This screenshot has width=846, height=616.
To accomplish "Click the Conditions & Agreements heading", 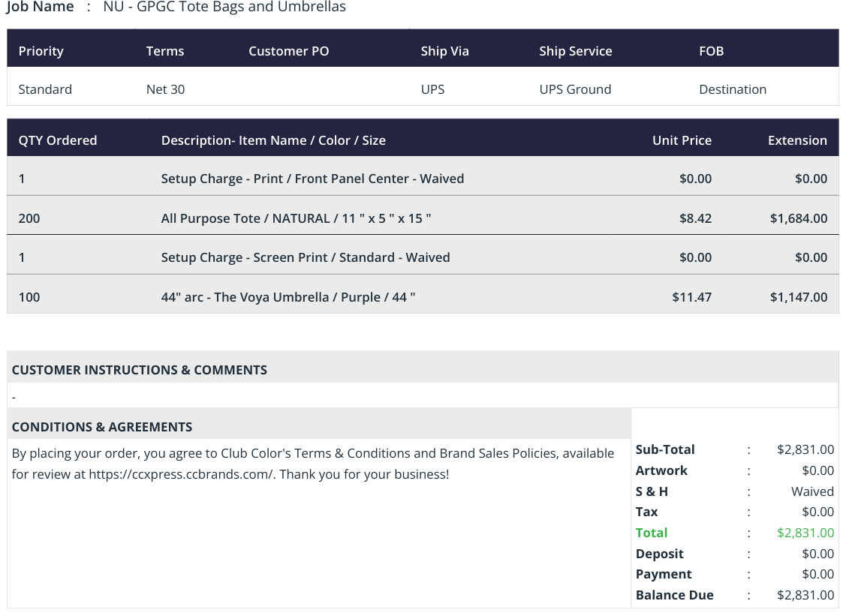I will [x=102, y=427].
